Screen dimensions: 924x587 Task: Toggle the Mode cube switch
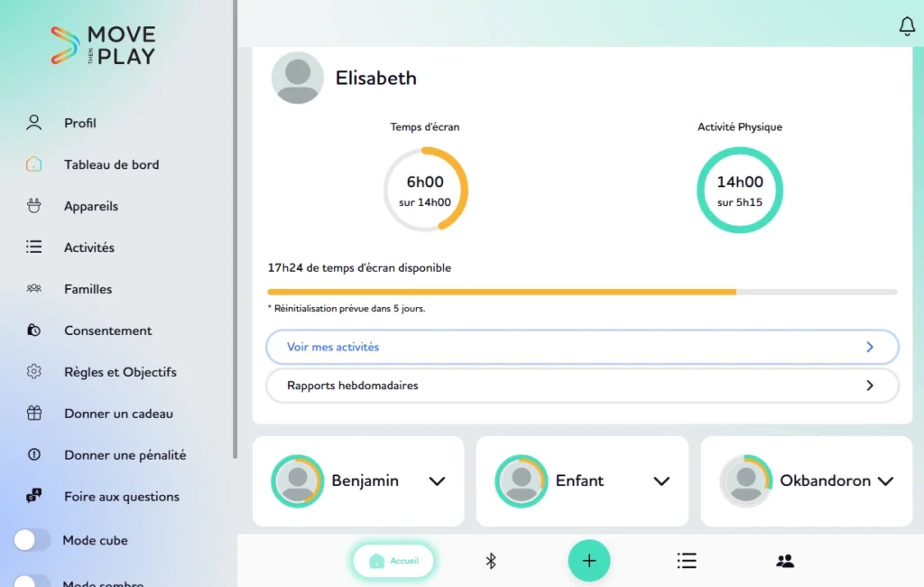tap(32, 540)
